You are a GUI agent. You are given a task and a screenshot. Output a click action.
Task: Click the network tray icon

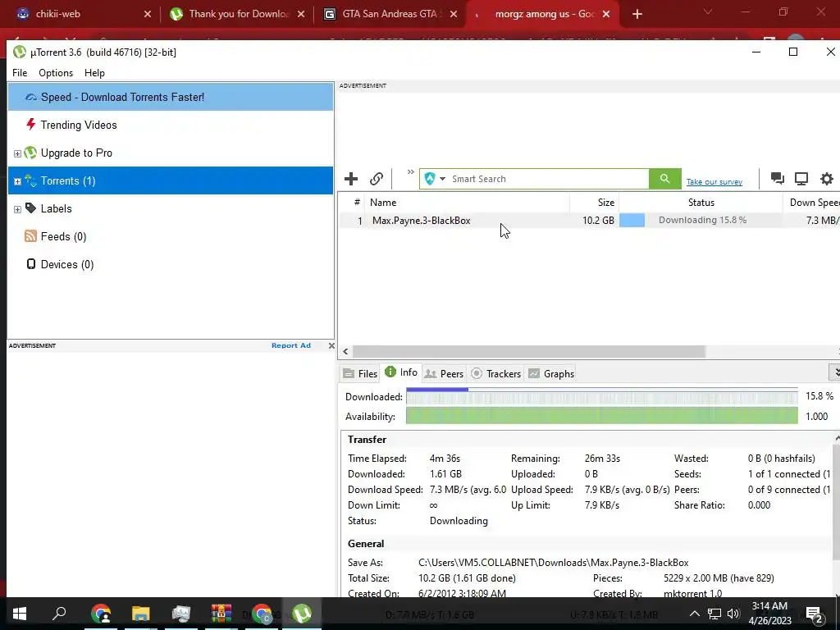click(714, 614)
